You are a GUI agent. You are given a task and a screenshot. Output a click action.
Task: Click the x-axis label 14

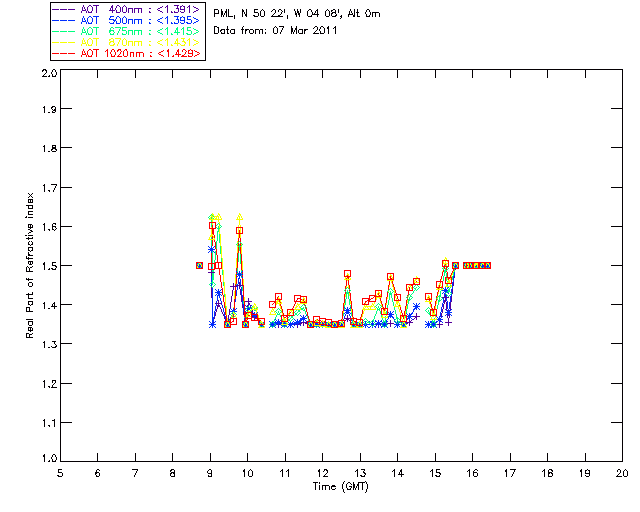[x=398, y=473]
